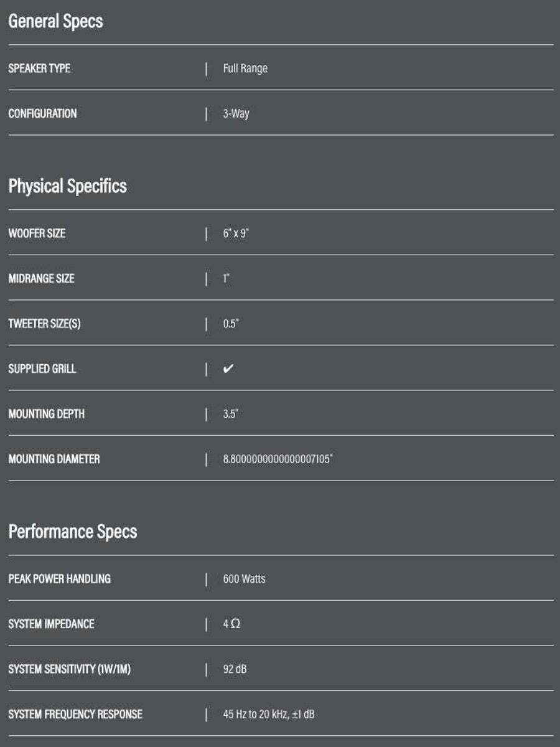This screenshot has width=560, height=747.
Task: Click the Midrange Size label
Action: coord(41,278)
